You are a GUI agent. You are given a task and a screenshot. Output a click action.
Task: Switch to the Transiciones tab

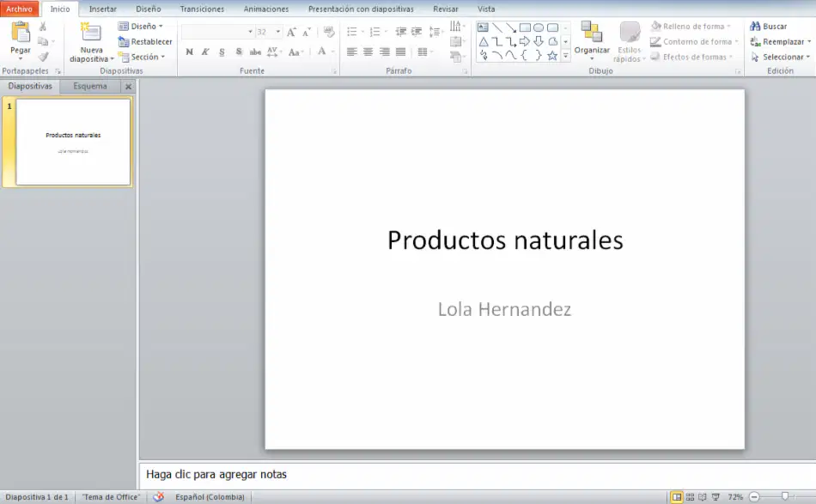point(202,9)
